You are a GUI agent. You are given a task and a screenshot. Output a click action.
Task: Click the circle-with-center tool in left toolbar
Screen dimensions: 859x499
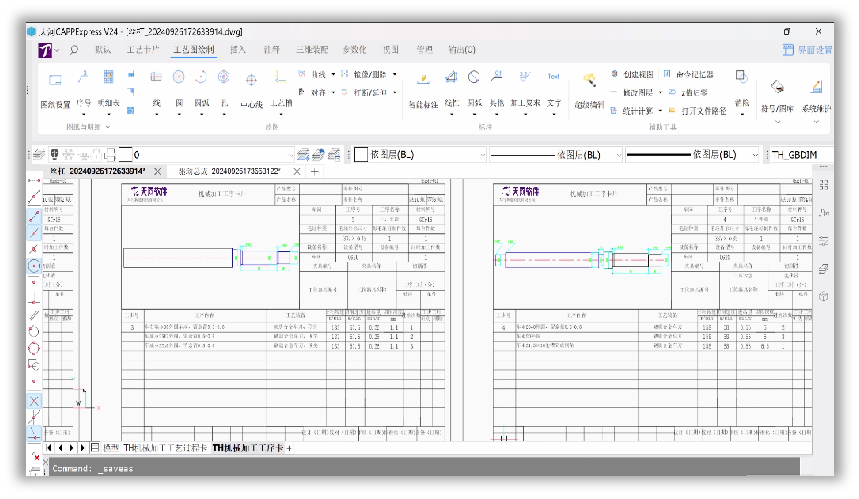click(x=34, y=266)
